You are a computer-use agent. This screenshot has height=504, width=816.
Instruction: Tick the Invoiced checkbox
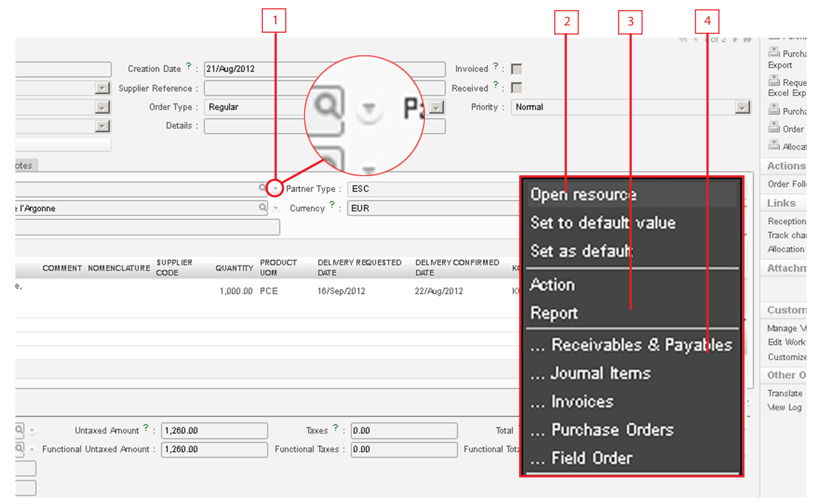517,69
